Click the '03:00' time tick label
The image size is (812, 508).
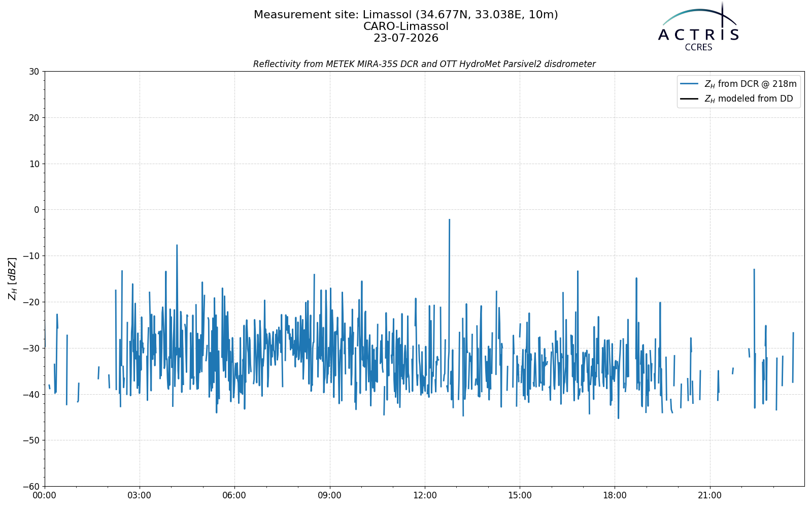coord(140,495)
